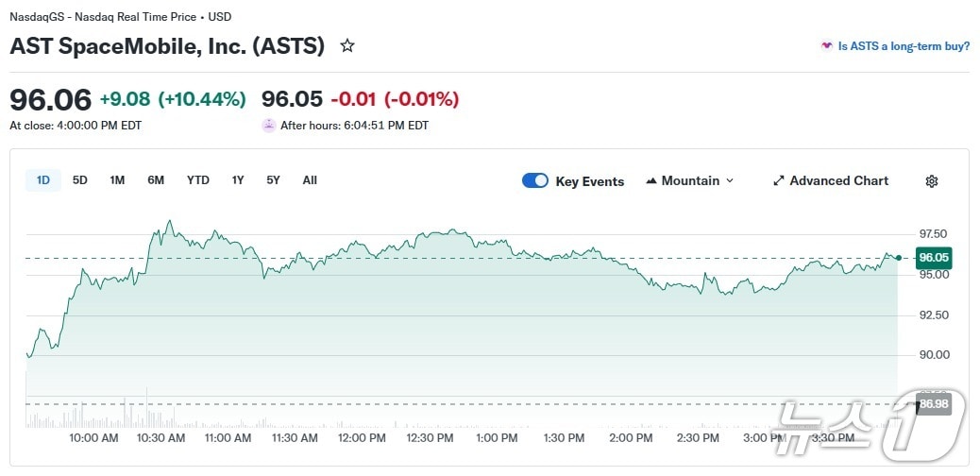Switch to the 1Y range
Viewport: 980px width, 476px height.
tap(238, 180)
